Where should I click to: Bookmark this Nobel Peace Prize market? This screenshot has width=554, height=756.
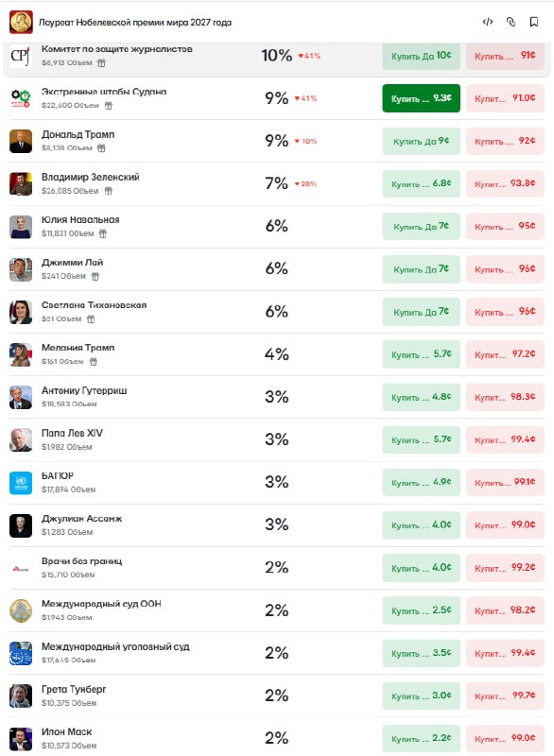click(534, 22)
